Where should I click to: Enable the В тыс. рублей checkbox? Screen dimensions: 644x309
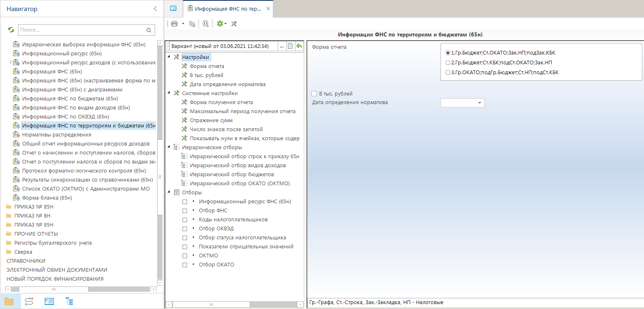coord(314,94)
